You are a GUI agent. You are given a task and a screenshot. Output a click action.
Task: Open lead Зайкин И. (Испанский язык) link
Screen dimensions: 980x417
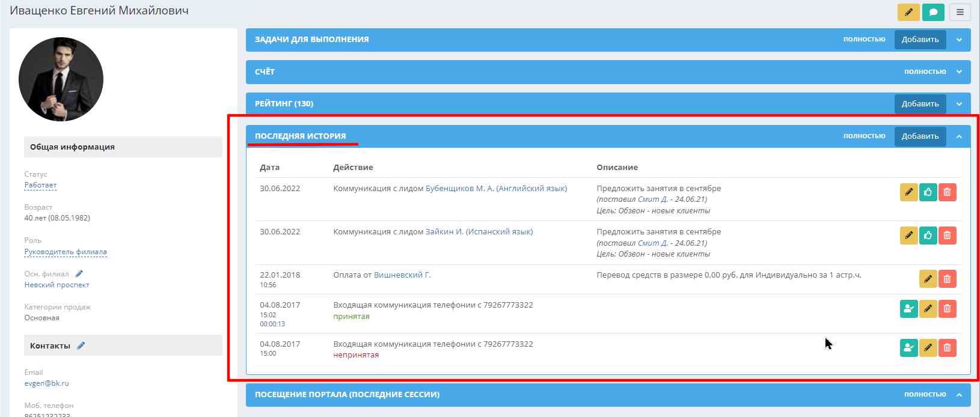[x=479, y=232]
